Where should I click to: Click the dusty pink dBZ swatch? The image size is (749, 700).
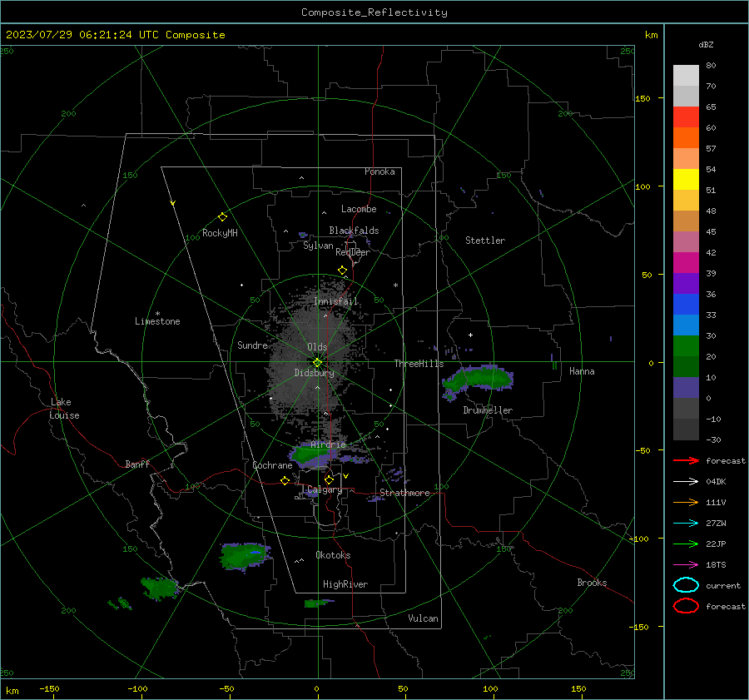pos(686,241)
